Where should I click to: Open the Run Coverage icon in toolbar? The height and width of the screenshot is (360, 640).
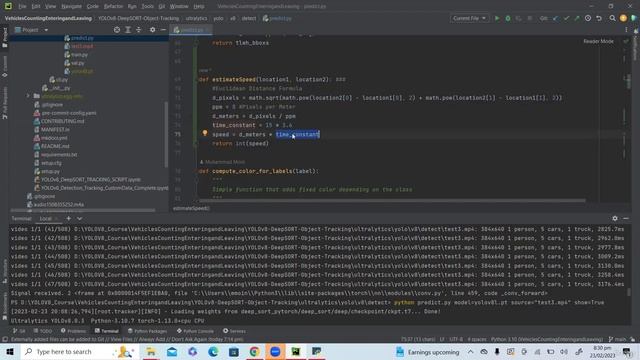(519, 18)
